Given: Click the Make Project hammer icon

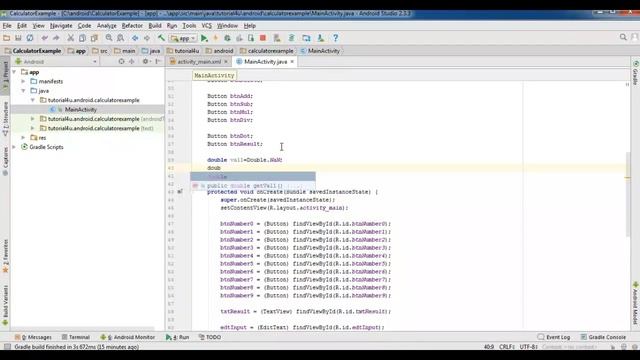Looking at the screenshot, I should click(x=162, y=38).
